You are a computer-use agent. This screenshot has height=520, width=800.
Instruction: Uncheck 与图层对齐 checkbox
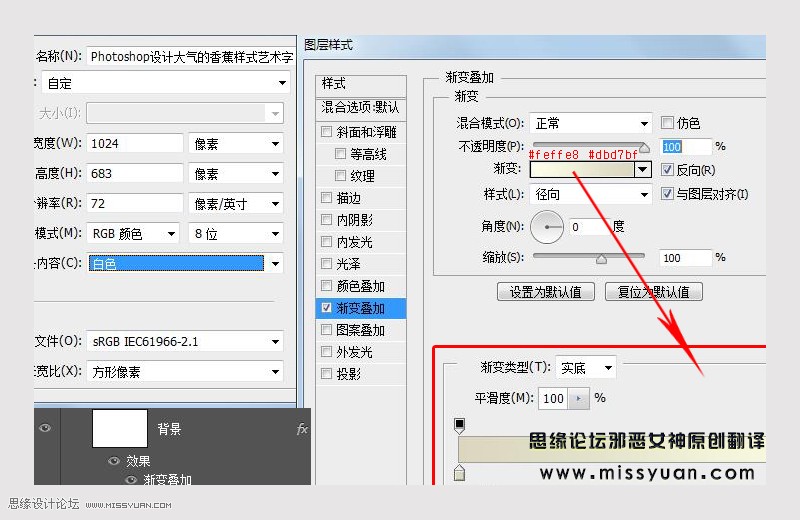click(666, 193)
